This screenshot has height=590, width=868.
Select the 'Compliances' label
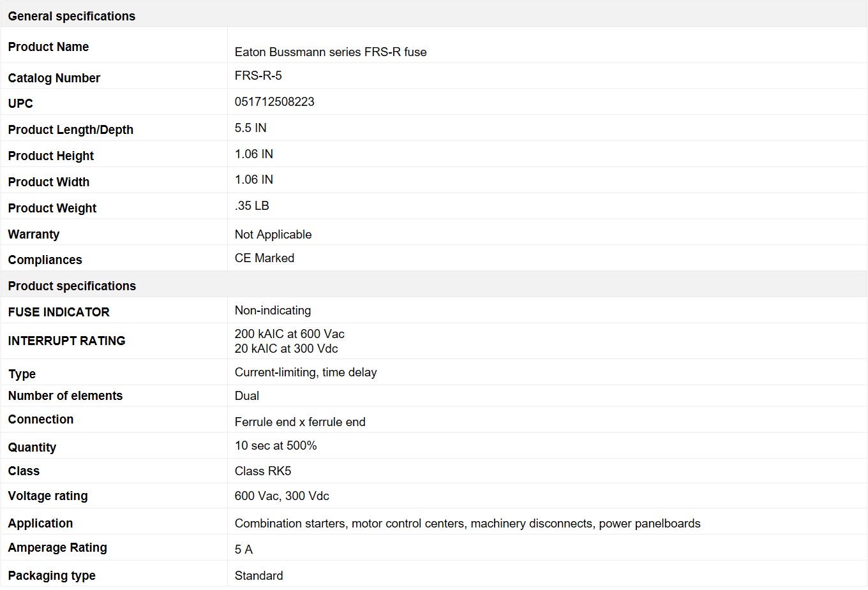pos(45,260)
